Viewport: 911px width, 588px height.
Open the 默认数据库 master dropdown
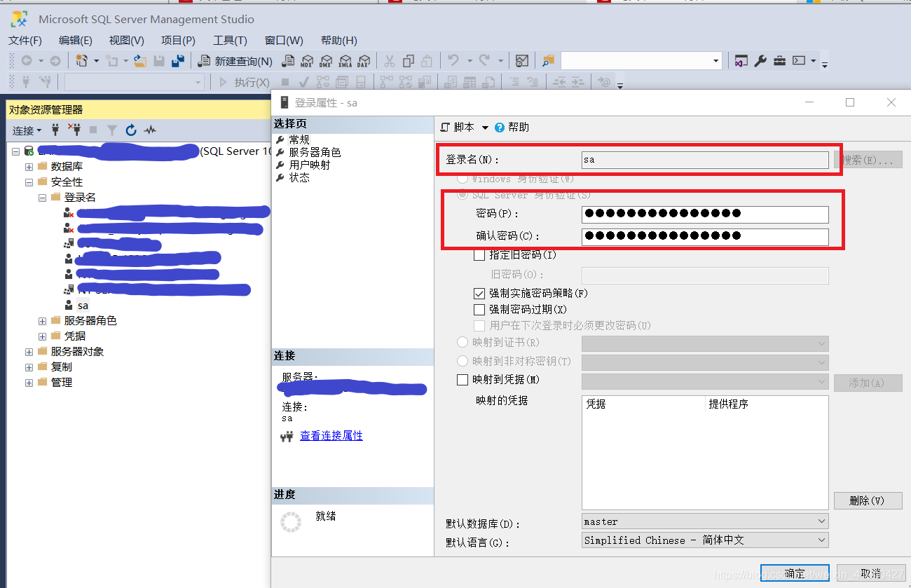[x=705, y=521]
